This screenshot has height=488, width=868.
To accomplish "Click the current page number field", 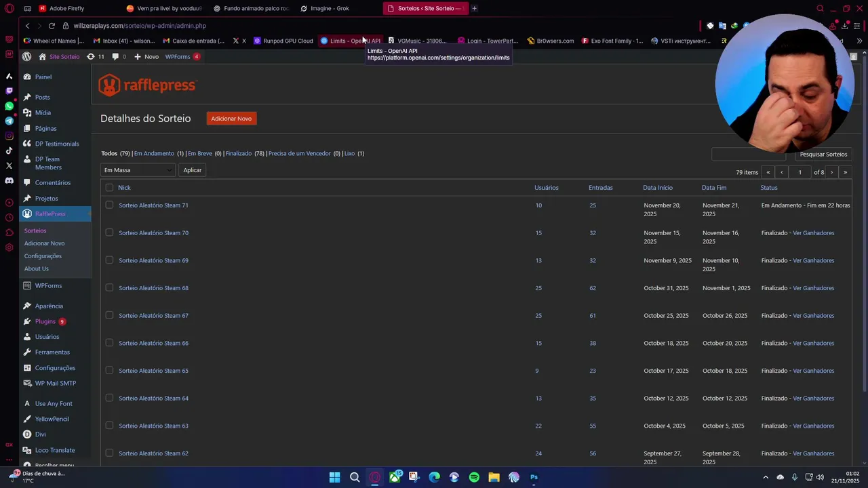I will tap(800, 172).
